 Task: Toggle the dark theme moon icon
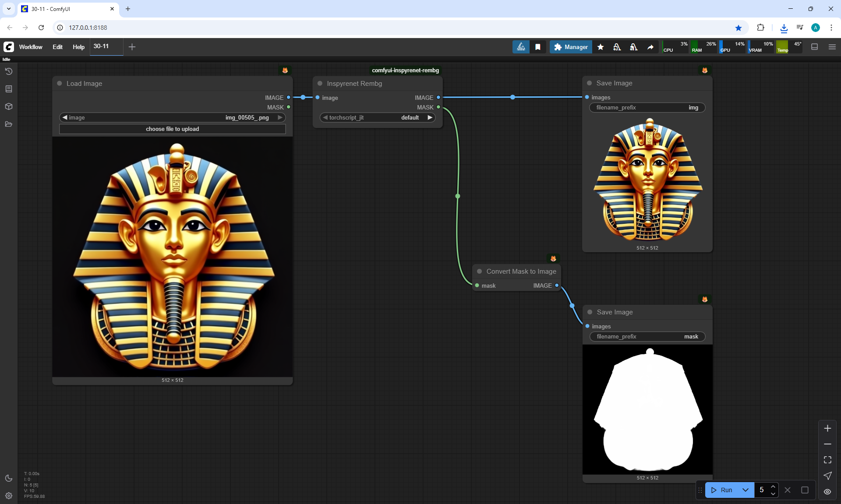pos(8,478)
